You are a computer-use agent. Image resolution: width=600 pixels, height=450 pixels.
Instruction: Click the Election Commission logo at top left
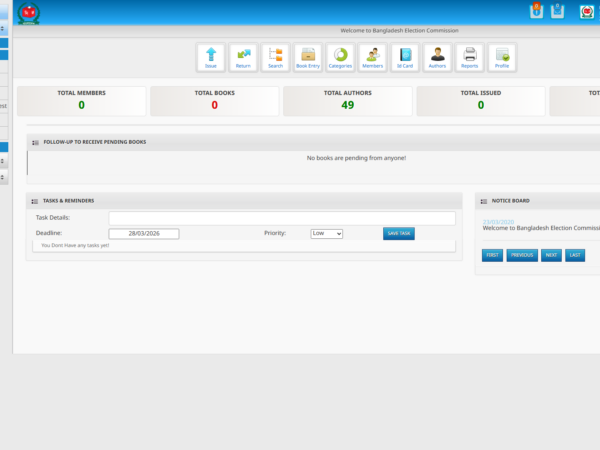pos(29,13)
